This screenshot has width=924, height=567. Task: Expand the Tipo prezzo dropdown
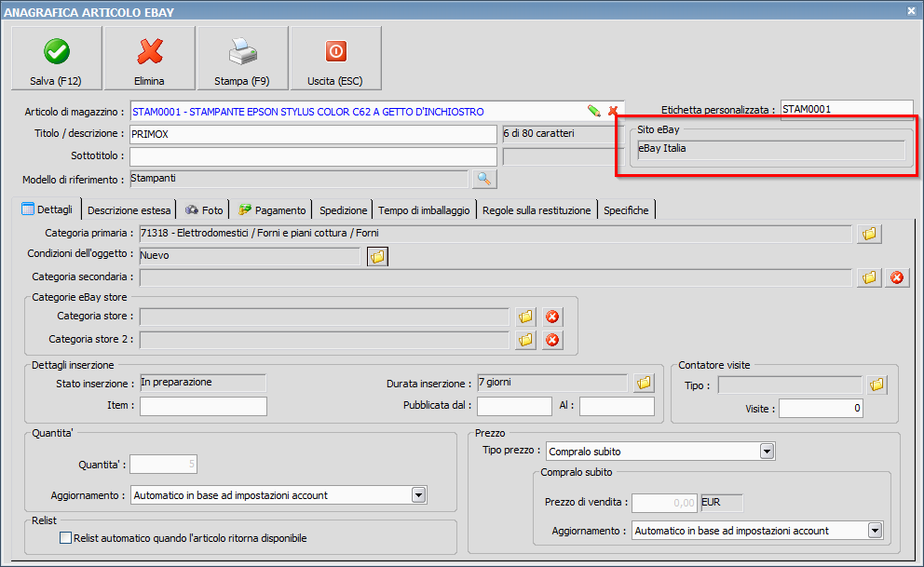[767, 452]
